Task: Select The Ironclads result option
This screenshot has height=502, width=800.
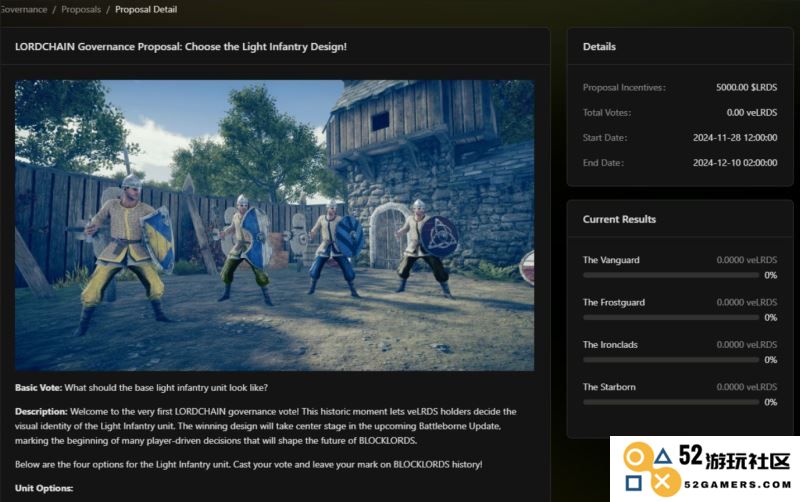Action: pyautogui.click(x=610, y=344)
